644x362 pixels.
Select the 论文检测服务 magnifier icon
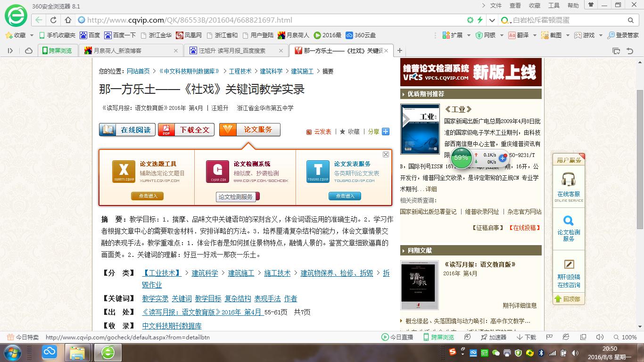click(568, 220)
